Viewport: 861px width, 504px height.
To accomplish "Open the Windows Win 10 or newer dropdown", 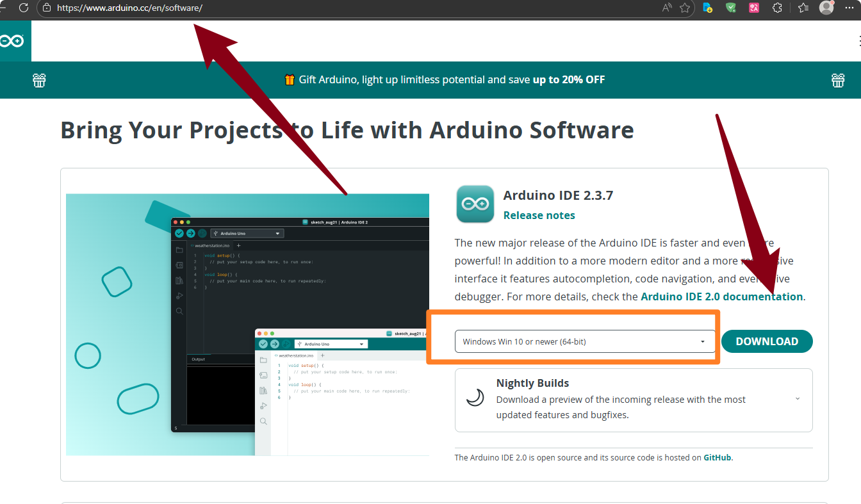I will pos(585,341).
